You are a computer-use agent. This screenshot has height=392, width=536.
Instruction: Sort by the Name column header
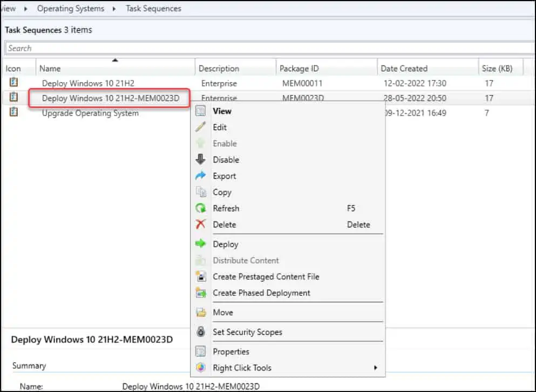tap(115, 69)
